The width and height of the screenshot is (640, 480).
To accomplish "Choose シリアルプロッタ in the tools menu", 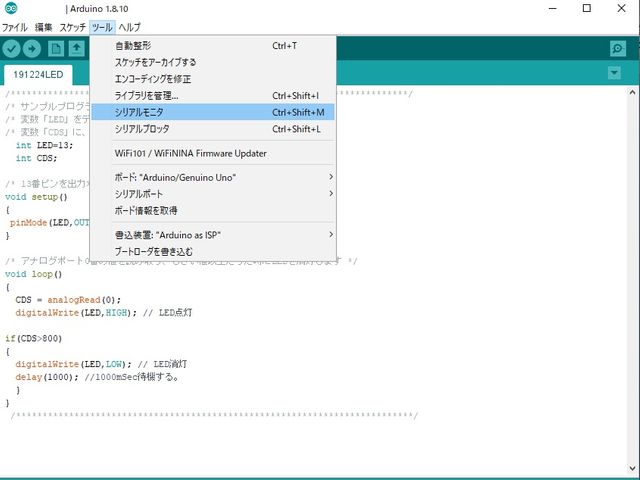I will click(213, 129).
